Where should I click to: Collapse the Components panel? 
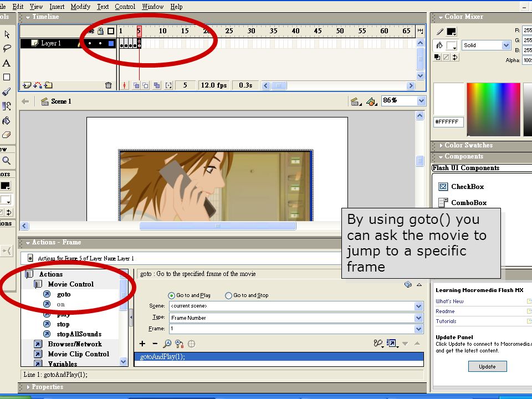(x=441, y=157)
